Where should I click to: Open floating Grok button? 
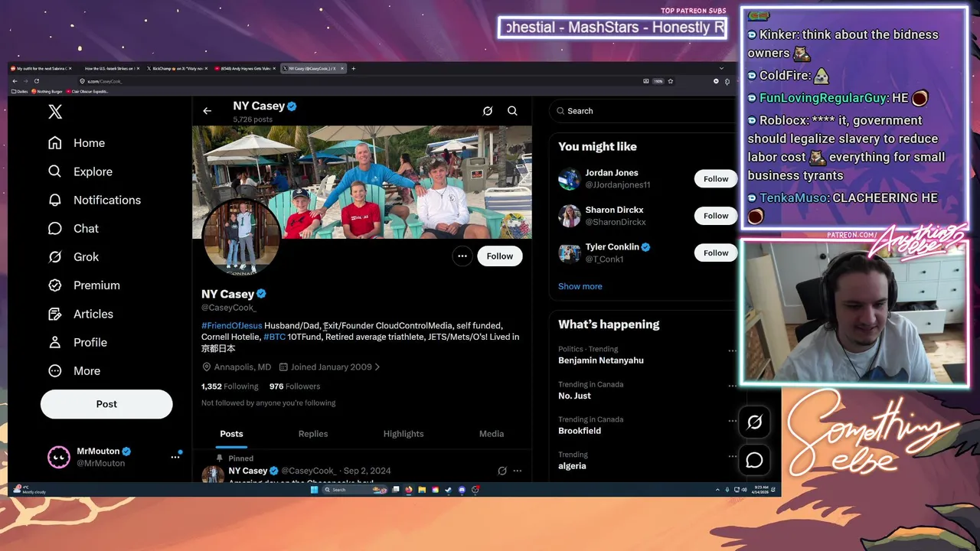pos(755,422)
